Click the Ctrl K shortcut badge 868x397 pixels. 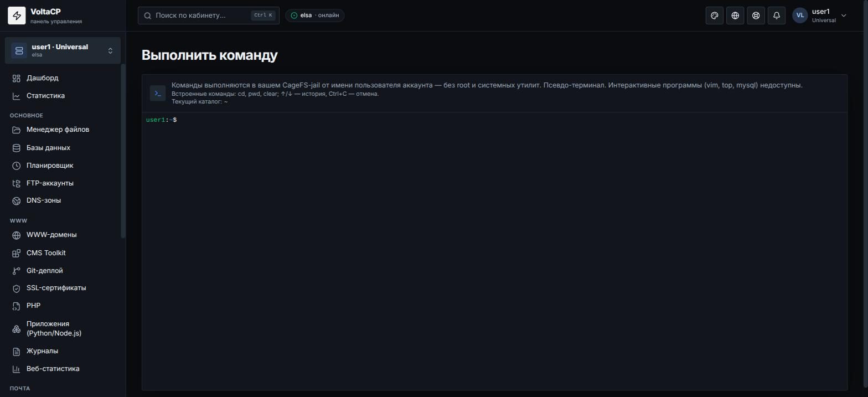pyautogui.click(x=263, y=16)
